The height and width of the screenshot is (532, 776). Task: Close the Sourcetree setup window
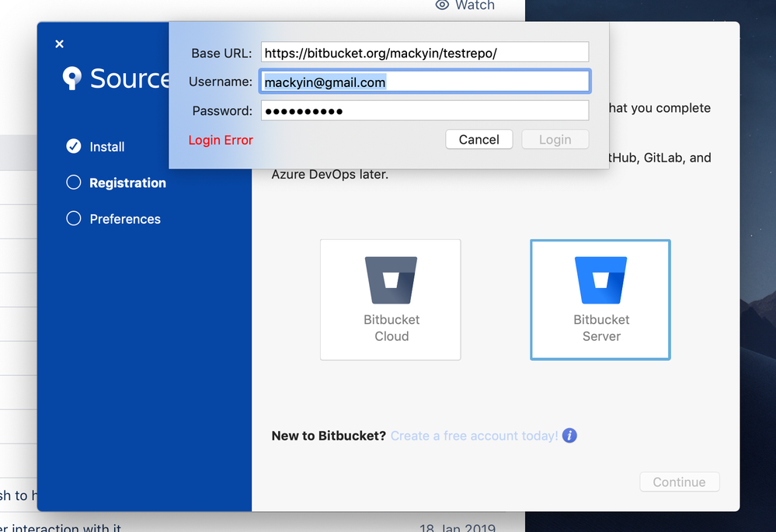click(59, 44)
